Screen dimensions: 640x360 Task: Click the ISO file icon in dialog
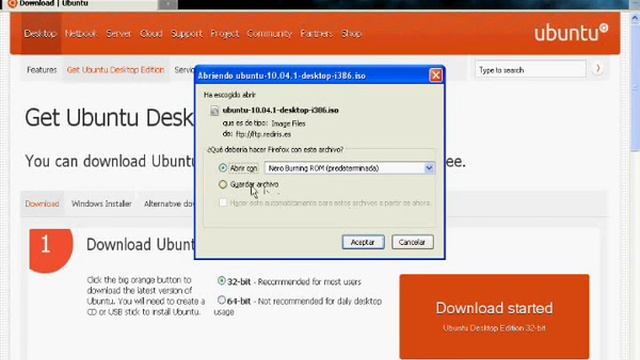click(x=214, y=111)
